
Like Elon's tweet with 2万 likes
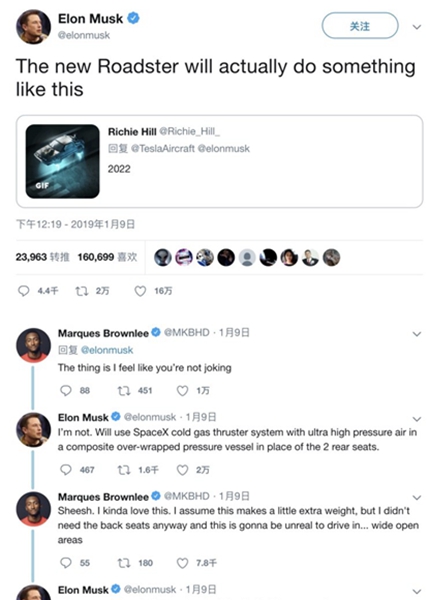click(x=182, y=470)
